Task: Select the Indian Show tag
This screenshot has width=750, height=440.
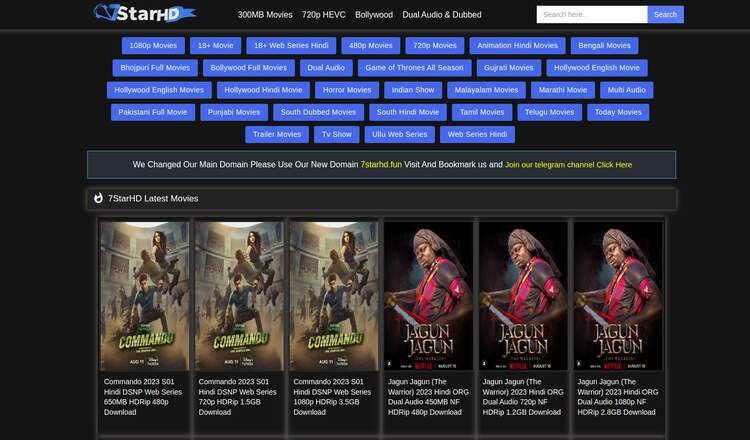Action: point(413,90)
